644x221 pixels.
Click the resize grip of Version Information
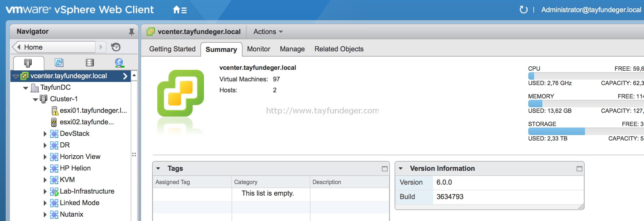pos(581,206)
